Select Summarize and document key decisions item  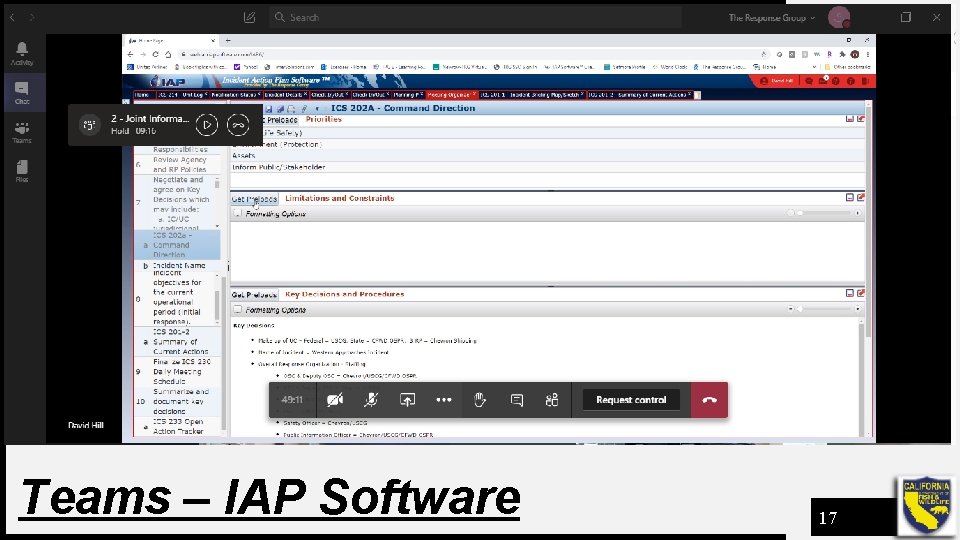[x=178, y=401]
